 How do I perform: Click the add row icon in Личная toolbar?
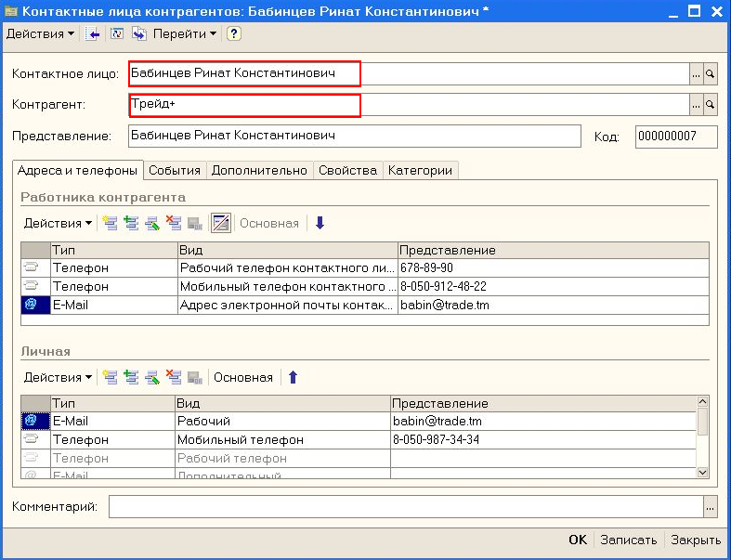pyautogui.click(x=111, y=377)
